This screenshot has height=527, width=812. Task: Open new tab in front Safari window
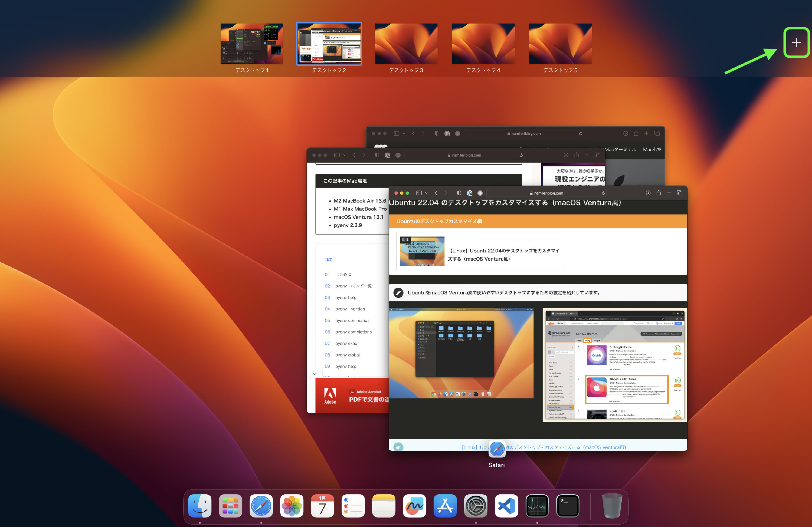point(669,193)
